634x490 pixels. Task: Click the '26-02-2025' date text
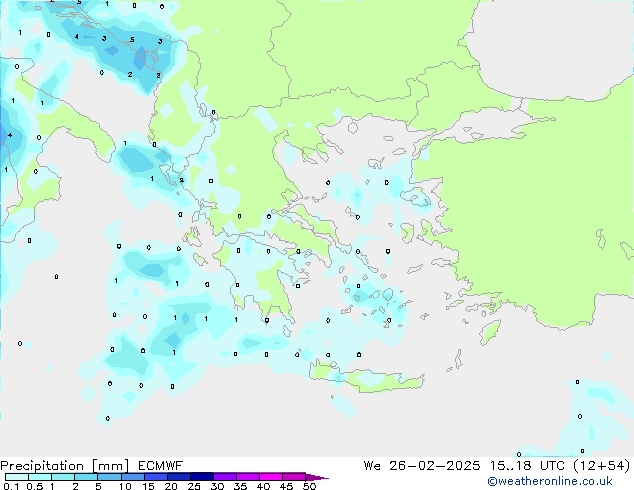pyautogui.click(x=435, y=466)
